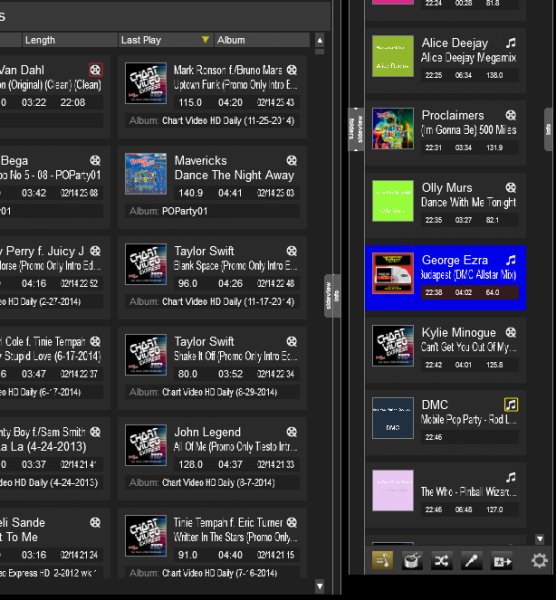Open the settings gear icon
Image resolution: width=556 pixels, height=600 pixels.
tap(539, 561)
